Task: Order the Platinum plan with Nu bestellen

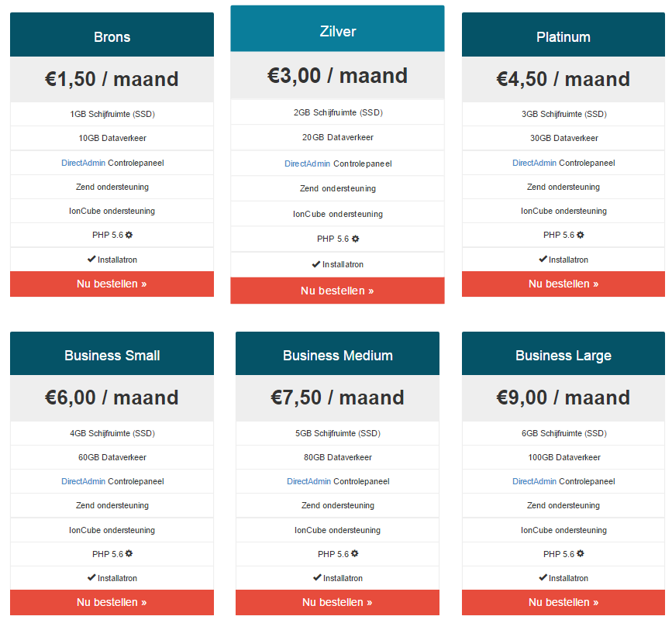Action: click(563, 284)
